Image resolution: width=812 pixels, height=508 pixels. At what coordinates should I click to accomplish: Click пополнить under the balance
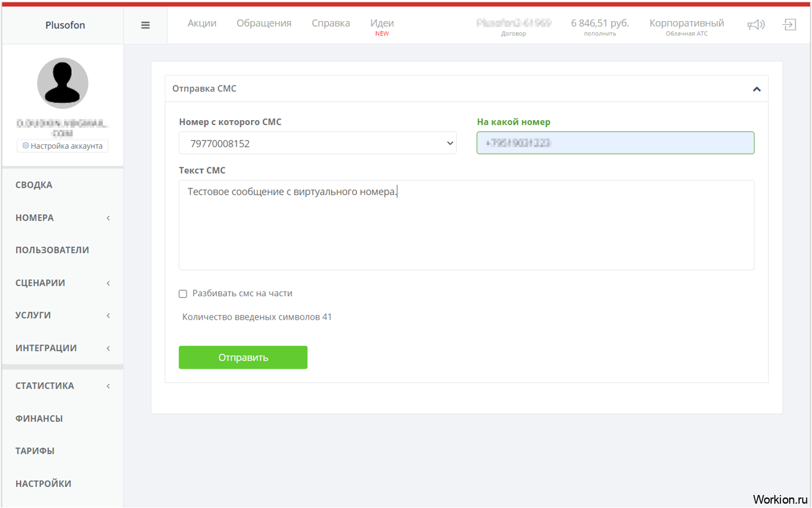600,33
